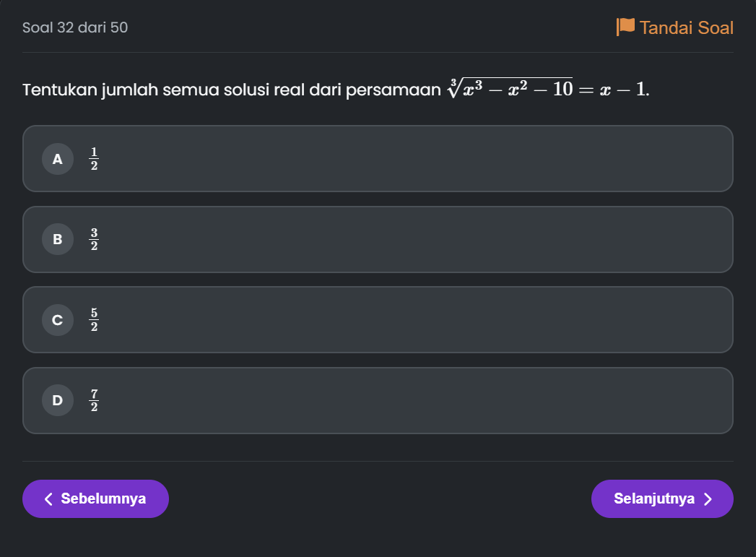Choose the fraction 3/2 answer text

94,239
